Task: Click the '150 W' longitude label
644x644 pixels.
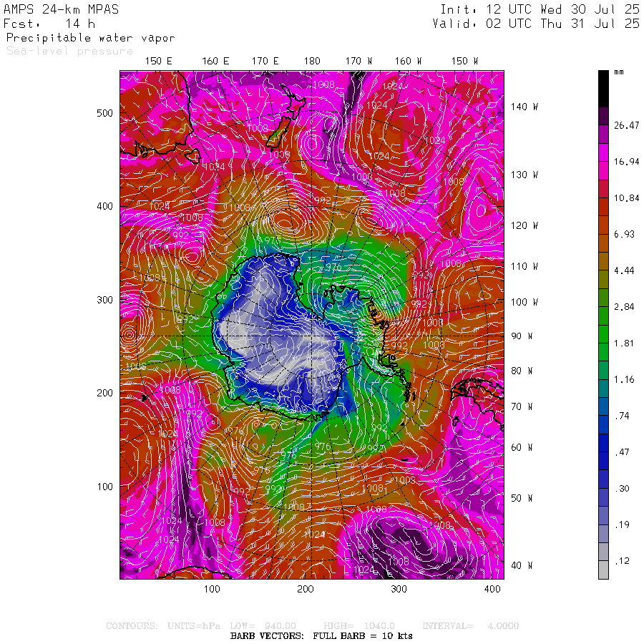Action: point(464,61)
